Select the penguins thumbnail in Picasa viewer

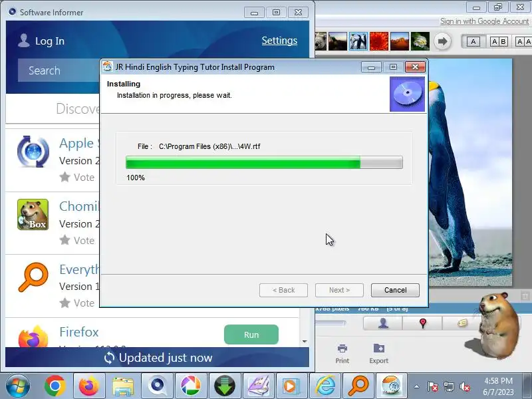click(x=358, y=41)
